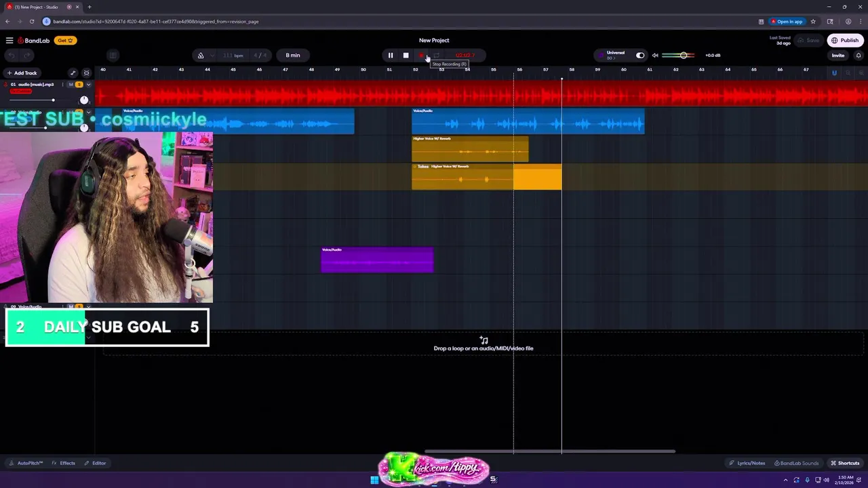
Task: Select the blue Voice/Audio clip at bar 52
Action: click(x=528, y=121)
